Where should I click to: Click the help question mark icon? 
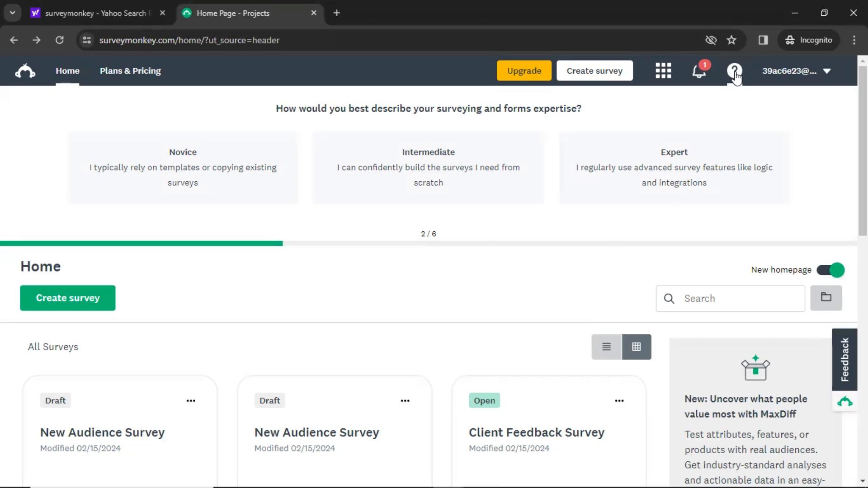pos(734,70)
